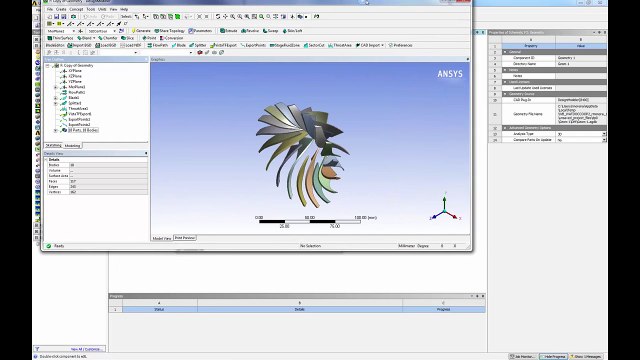The width and height of the screenshot is (640, 360).
Task: Switch to the Sketching tab
Action: [x=53, y=146]
